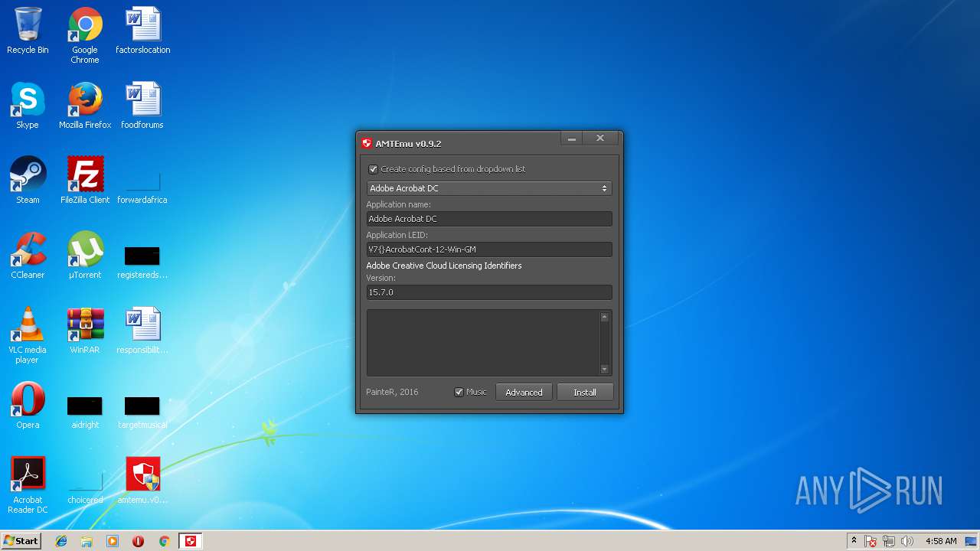Screen dimensions: 980x551
Task: Minimize the AMTEmu window
Action: coord(572,139)
